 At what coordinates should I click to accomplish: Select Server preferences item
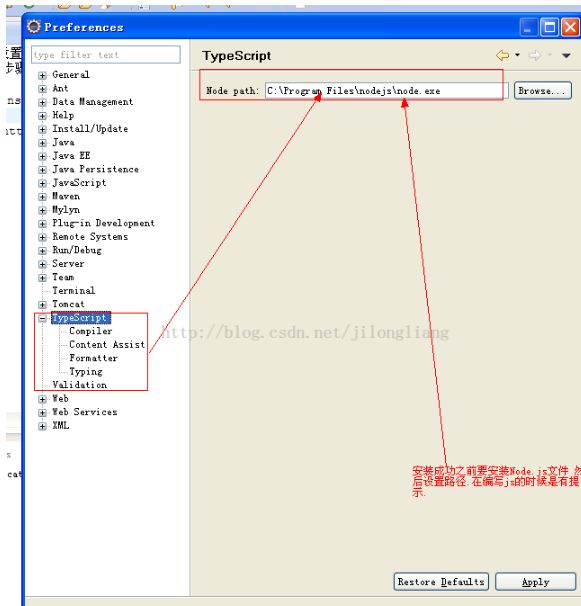tap(68, 264)
